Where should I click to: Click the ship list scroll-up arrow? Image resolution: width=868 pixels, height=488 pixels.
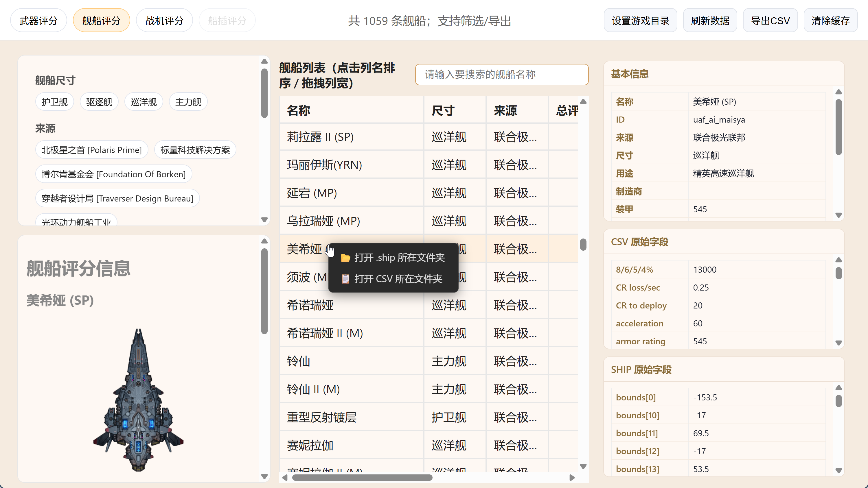[583, 102]
